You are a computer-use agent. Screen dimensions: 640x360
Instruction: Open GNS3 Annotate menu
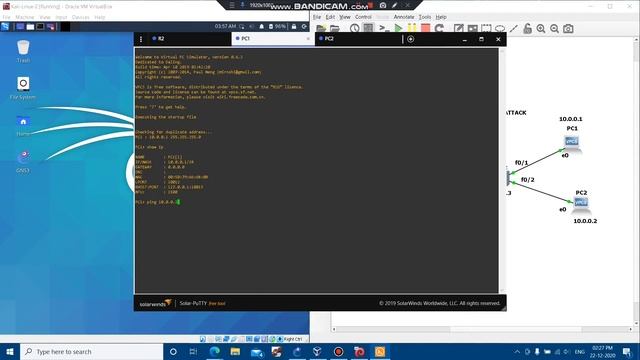point(404,17)
